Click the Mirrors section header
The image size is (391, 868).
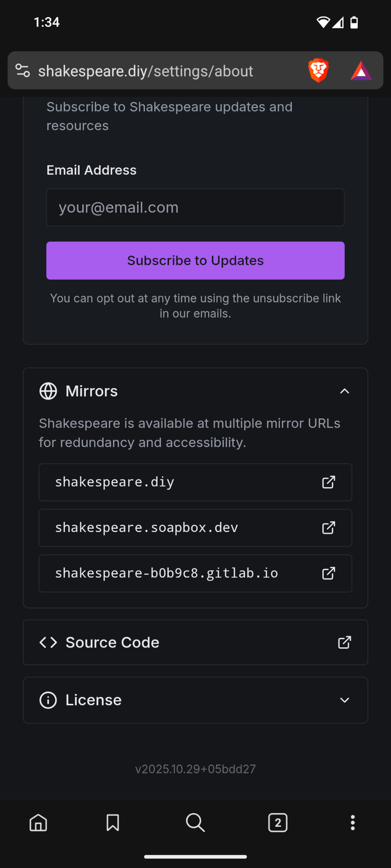pyautogui.click(x=92, y=391)
